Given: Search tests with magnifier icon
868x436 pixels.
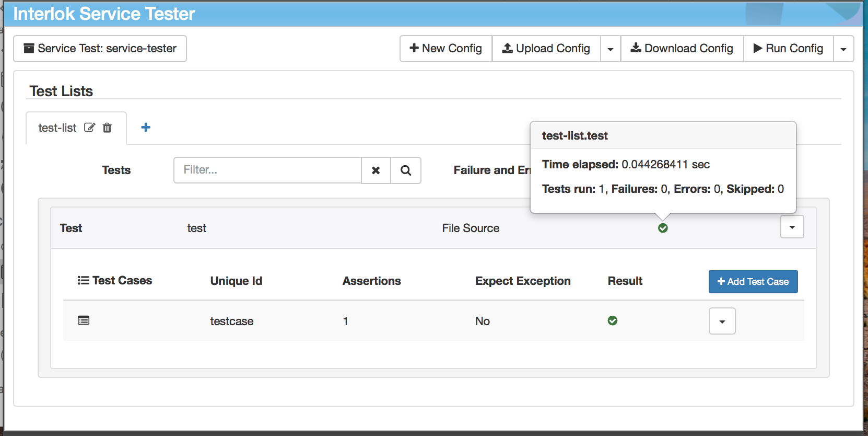Looking at the screenshot, I should click(x=406, y=170).
